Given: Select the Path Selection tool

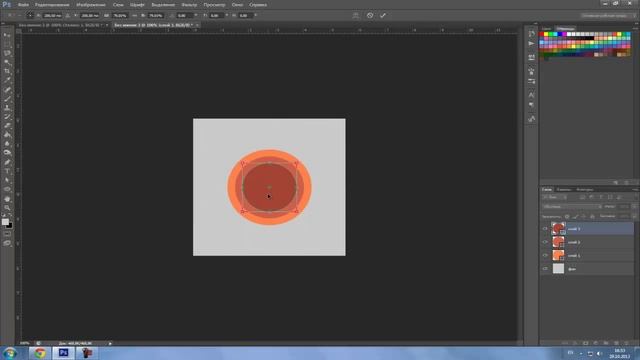Looking at the screenshot, I should pos(7,180).
